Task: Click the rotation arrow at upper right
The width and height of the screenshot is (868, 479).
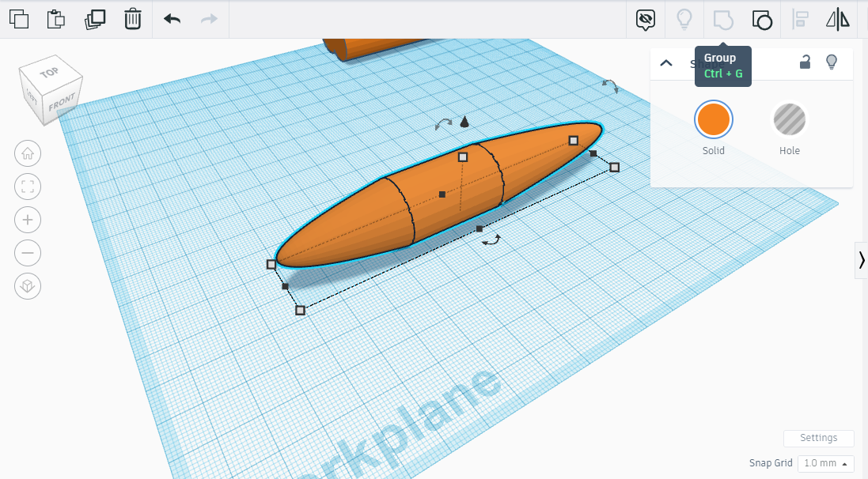Action: tap(610, 85)
